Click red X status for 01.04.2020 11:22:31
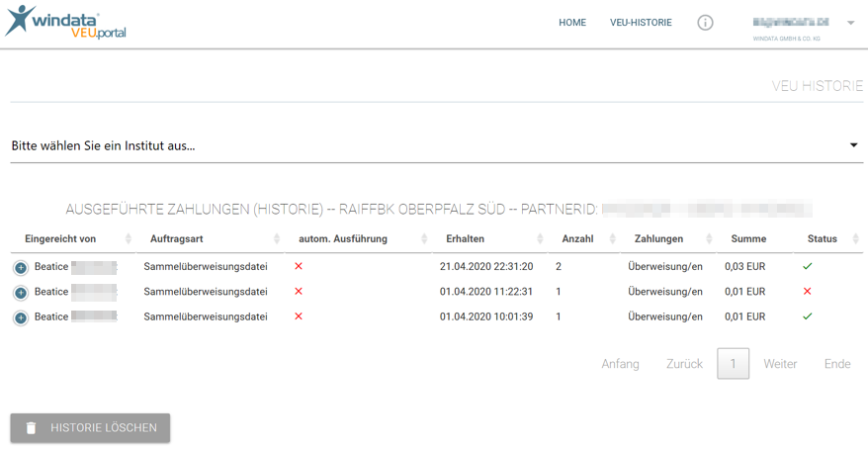This screenshot has height=451, width=868. click(807, 291)
